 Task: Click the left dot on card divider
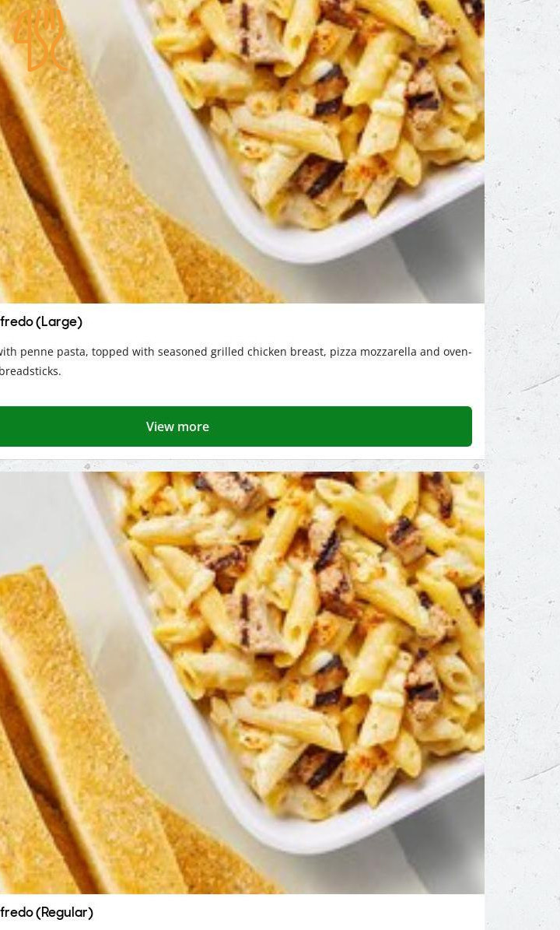(x=87, y=467)
